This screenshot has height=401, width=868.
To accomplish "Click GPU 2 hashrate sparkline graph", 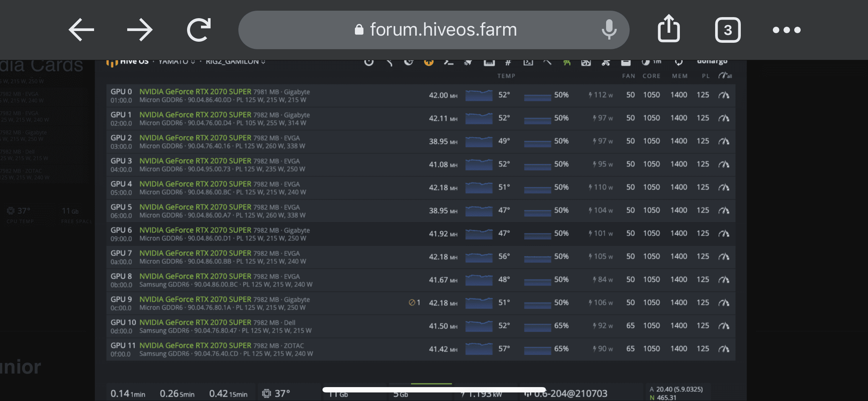I will 479,142.
